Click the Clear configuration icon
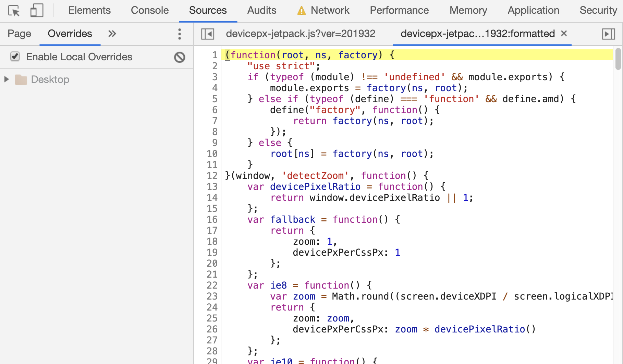Image resolution: width=623 pixels, height=364 pixels. pyautogui.click(x=180, y=57)
